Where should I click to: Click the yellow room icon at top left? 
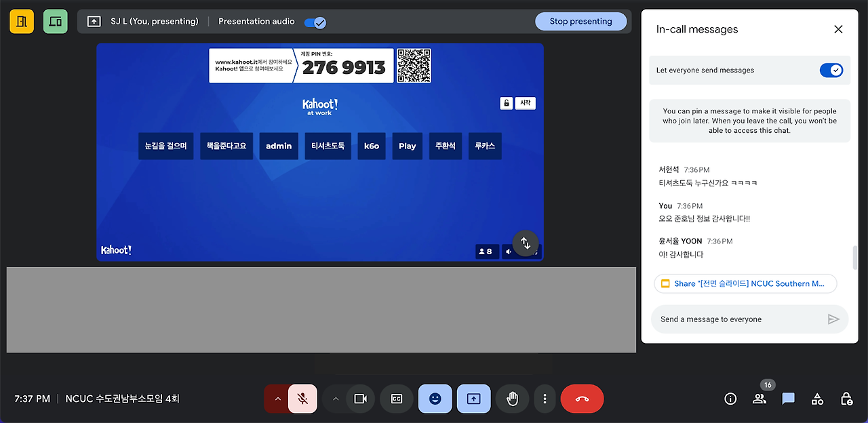(x=22, y=22)
